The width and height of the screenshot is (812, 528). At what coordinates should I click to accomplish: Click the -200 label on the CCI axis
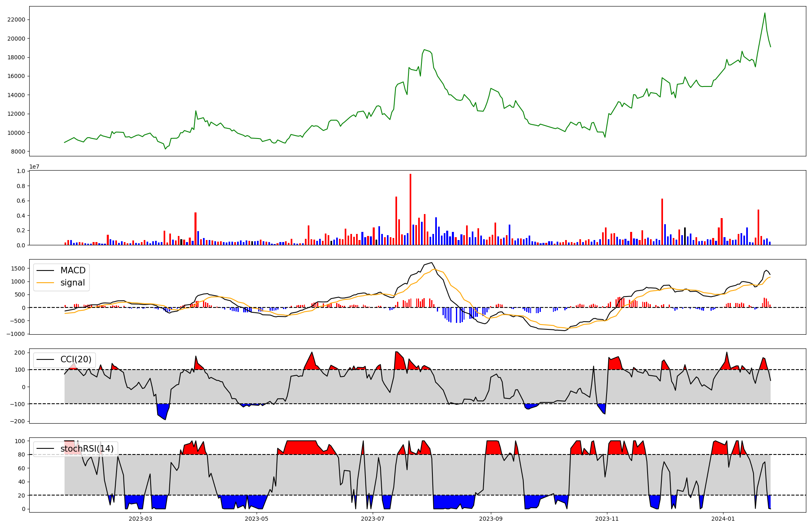17,421
